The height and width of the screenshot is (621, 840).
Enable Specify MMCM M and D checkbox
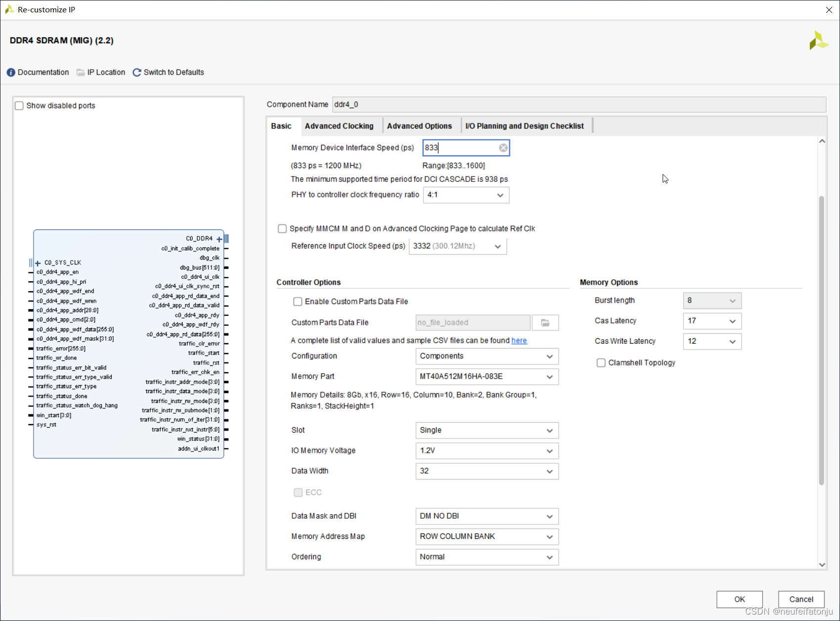[282, 229]
